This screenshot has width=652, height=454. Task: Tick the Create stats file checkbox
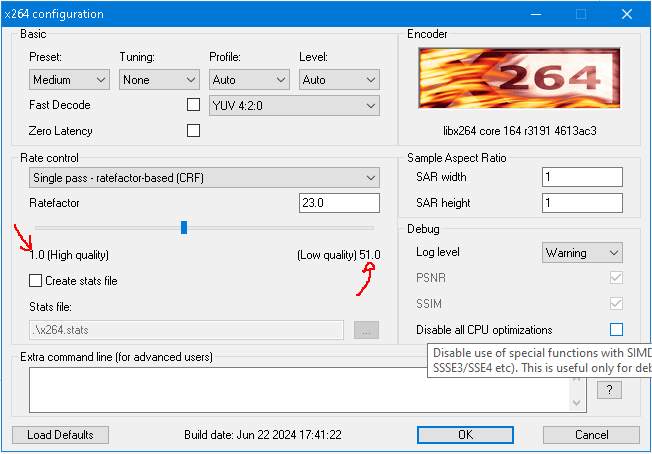coord(35,281)
